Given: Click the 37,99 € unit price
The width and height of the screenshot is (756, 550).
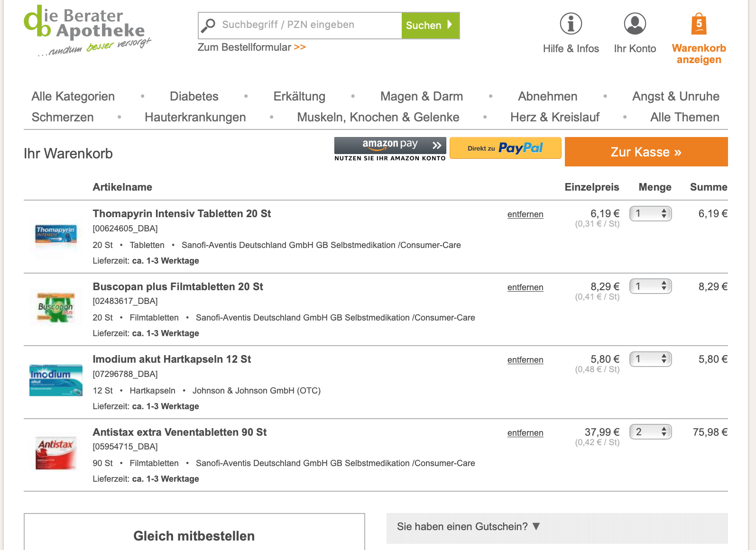Looking at the screenshot, I should point(602,432).
